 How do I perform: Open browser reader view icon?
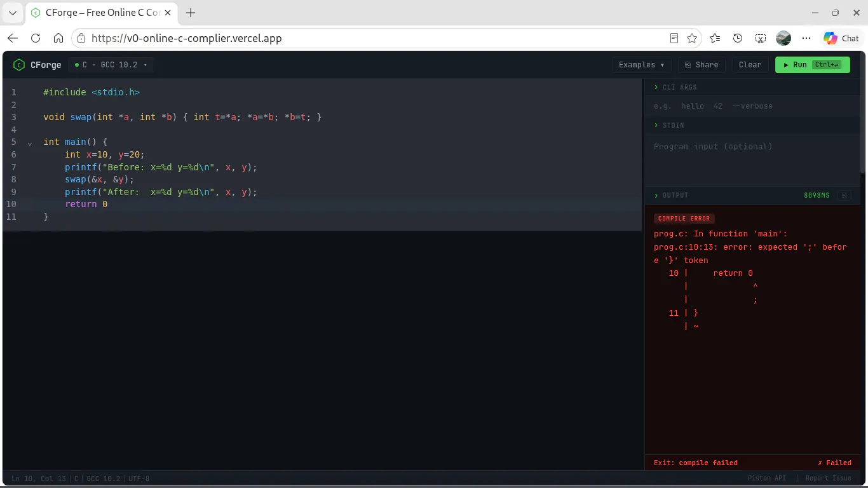674,38
